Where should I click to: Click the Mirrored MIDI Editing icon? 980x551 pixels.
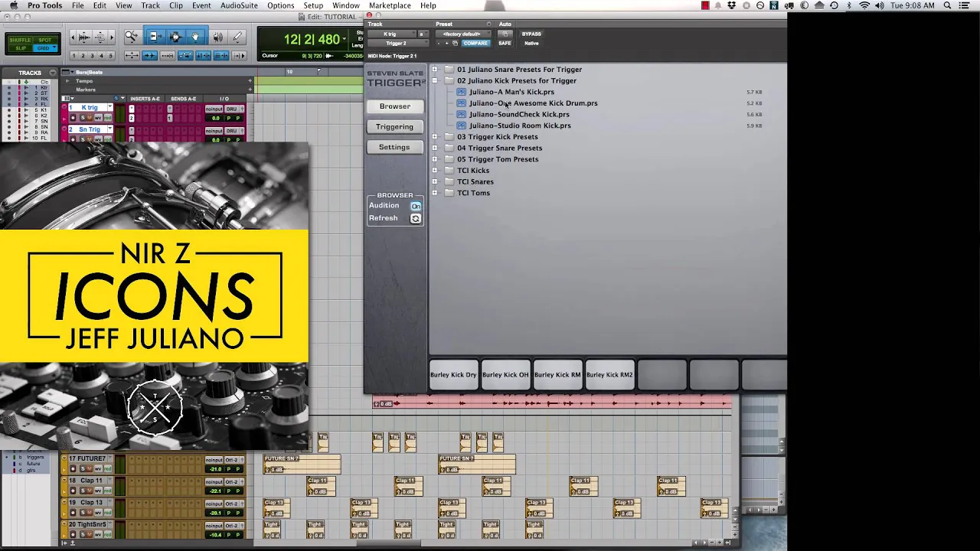168,55
